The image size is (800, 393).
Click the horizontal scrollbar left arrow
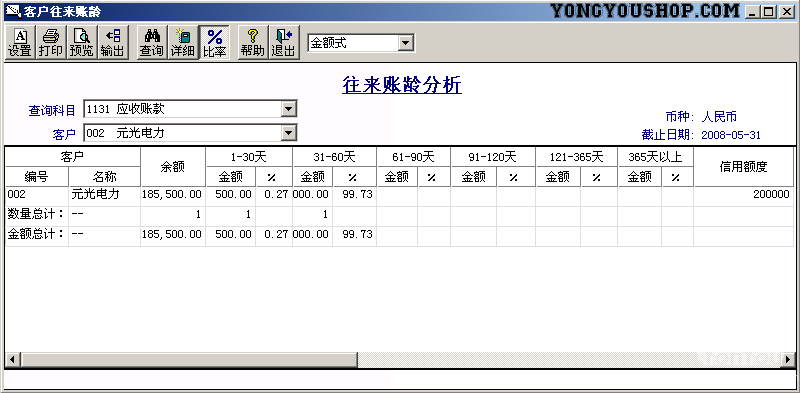click(12, 359)
